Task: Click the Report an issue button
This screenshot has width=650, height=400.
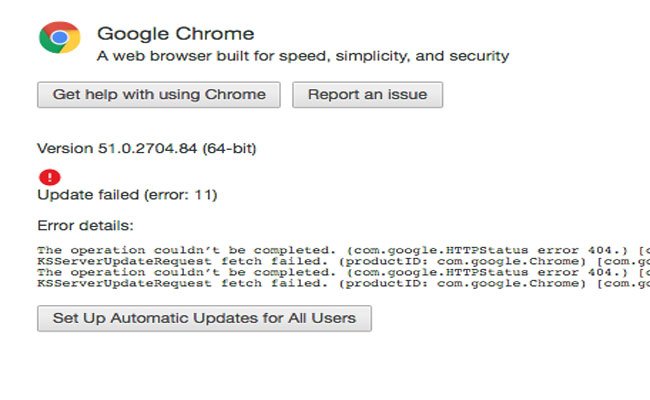Action: click(x=367, y=95)
